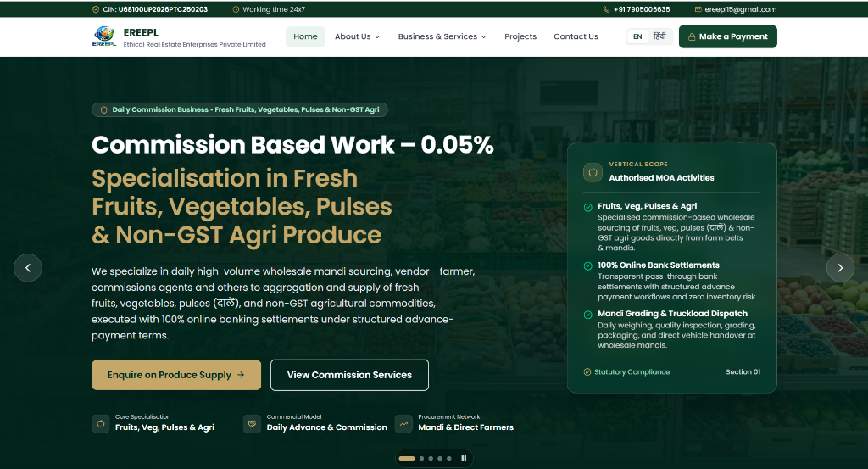Image resolution: width=868 pixels, height=469 pixels.
Task: Click the Core Specialisation apple icon
Action: pos(101,423)
